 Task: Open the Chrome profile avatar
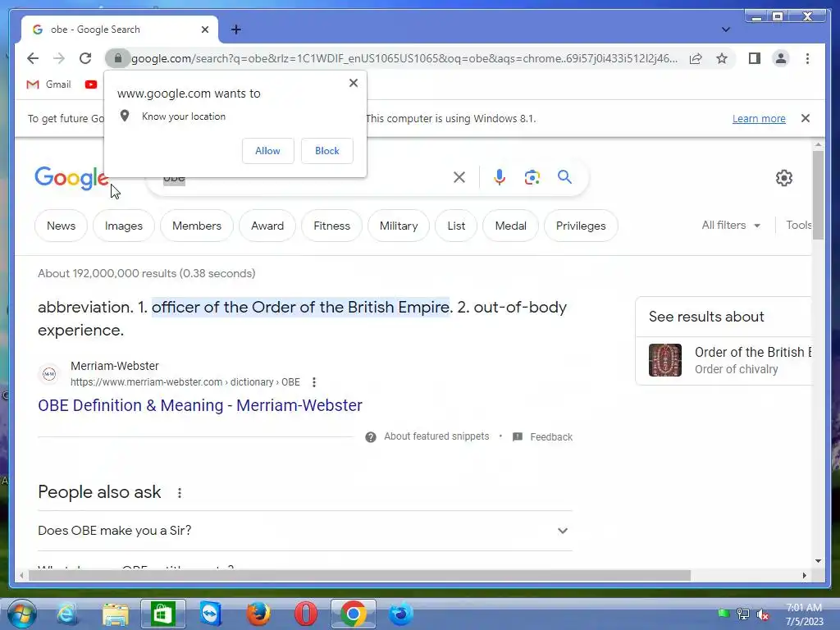[781, 58]
